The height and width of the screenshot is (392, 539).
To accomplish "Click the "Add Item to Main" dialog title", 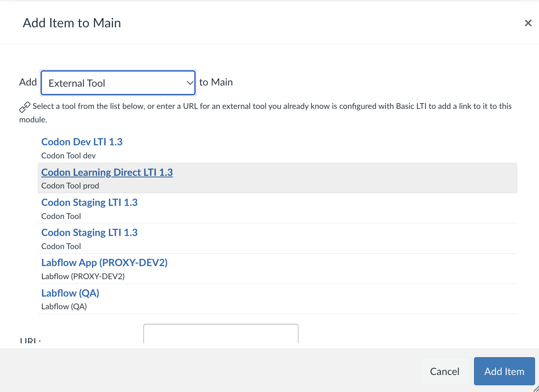I will point(72,23).
